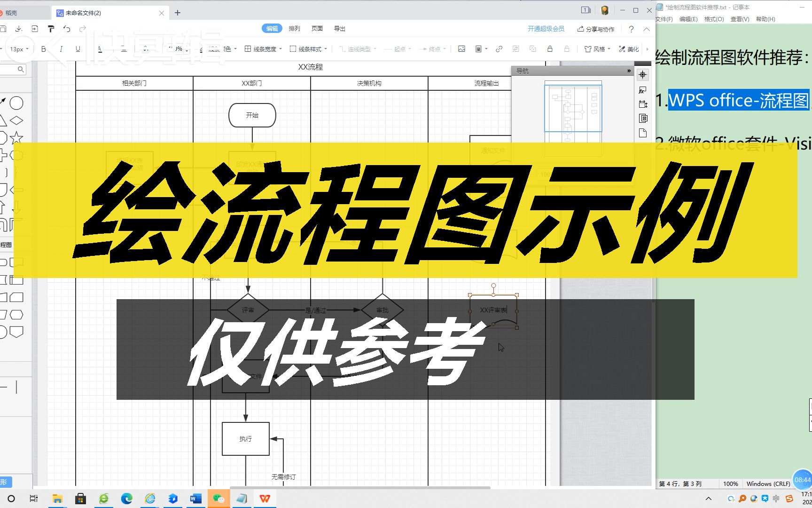Image resolution: width=812 pixels, height=508 pixels.
Task: Click the insert image icon
Action: [461, 49]
